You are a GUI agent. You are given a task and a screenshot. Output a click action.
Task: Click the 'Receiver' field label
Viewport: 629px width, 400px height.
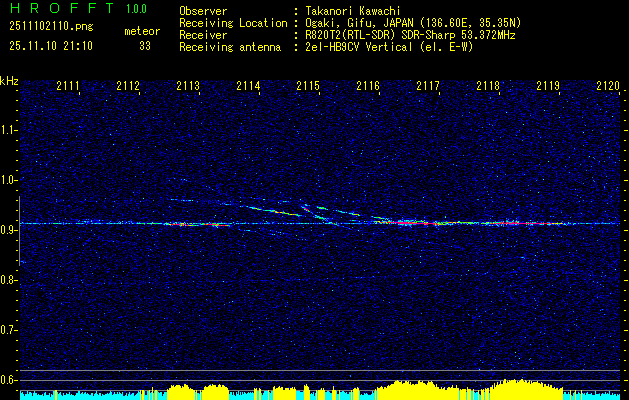click(x=203, y=35)
